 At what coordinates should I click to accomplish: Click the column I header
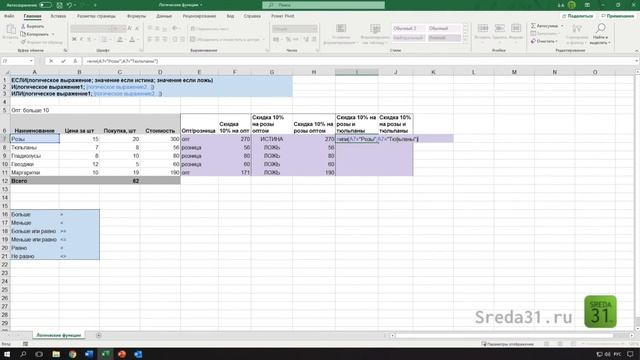[356, 72]
